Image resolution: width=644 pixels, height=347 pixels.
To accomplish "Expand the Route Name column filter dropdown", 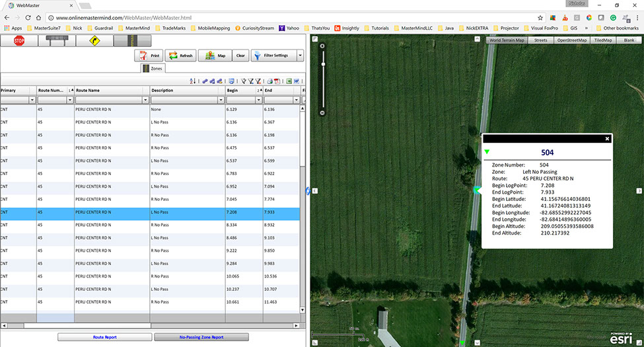I will (144, 100).
